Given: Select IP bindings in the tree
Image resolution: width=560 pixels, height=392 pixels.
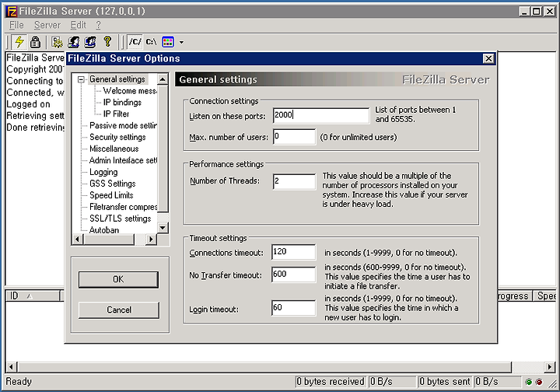Looking at the screenshot, I should 122,103.
